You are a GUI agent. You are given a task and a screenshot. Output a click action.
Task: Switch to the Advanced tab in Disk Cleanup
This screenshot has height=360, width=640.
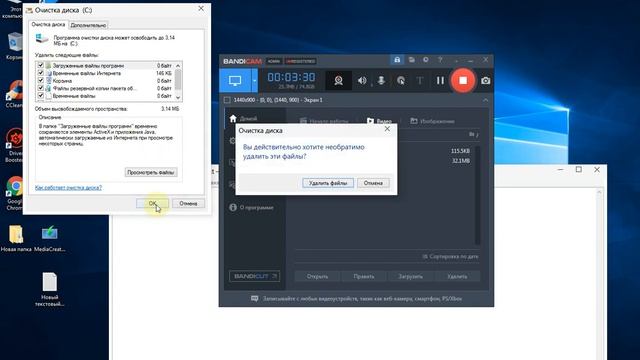click(x=88, y=25)
